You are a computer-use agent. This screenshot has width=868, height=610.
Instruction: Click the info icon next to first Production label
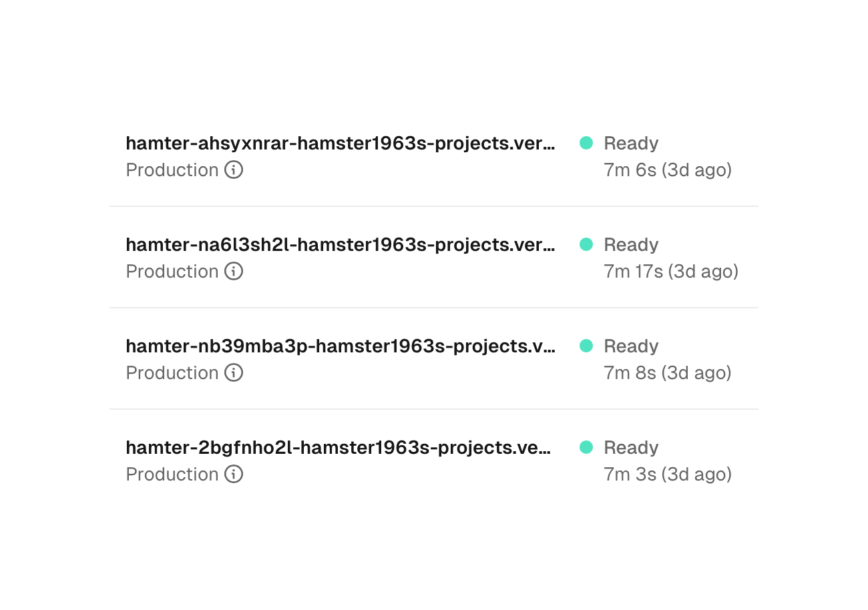(233, 170)
